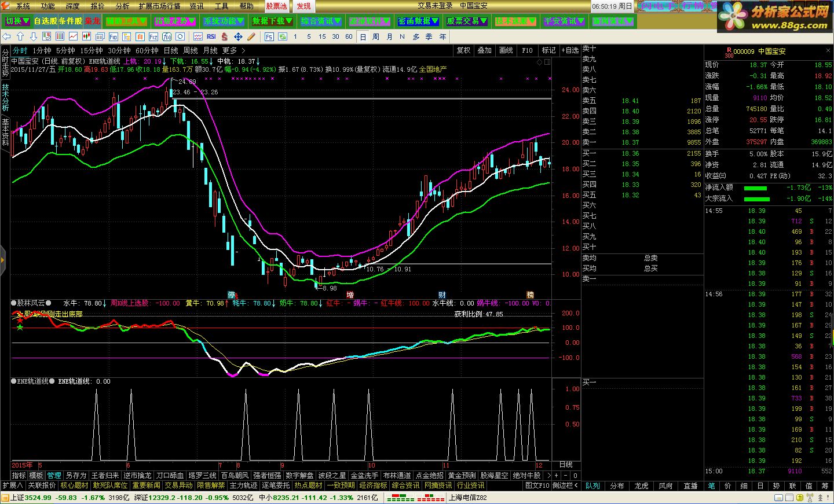Click the back arrow toolbar icon
The height and width of the screenshot is (504, 834).
pos(6,36)
